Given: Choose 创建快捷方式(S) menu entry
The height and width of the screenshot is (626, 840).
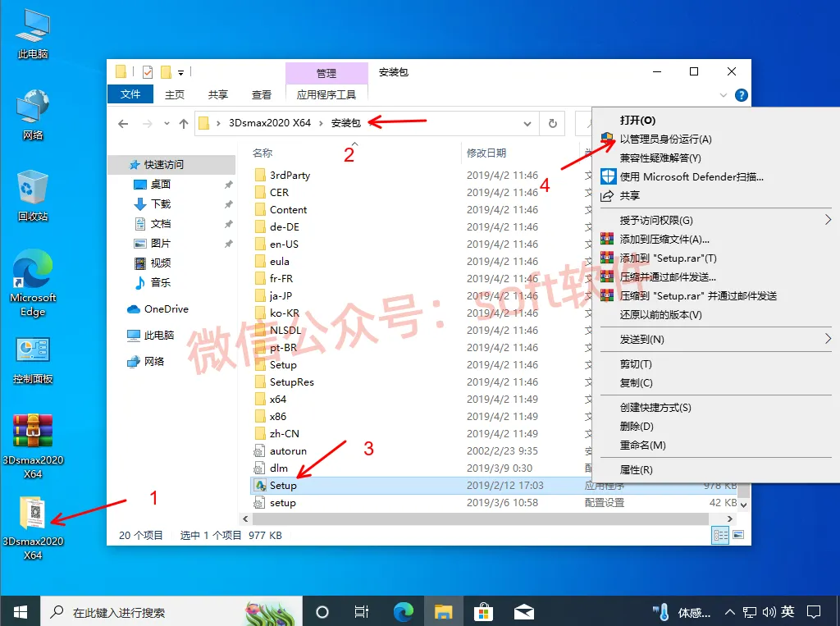Looking at the screenshot, I should pos(655,407).
